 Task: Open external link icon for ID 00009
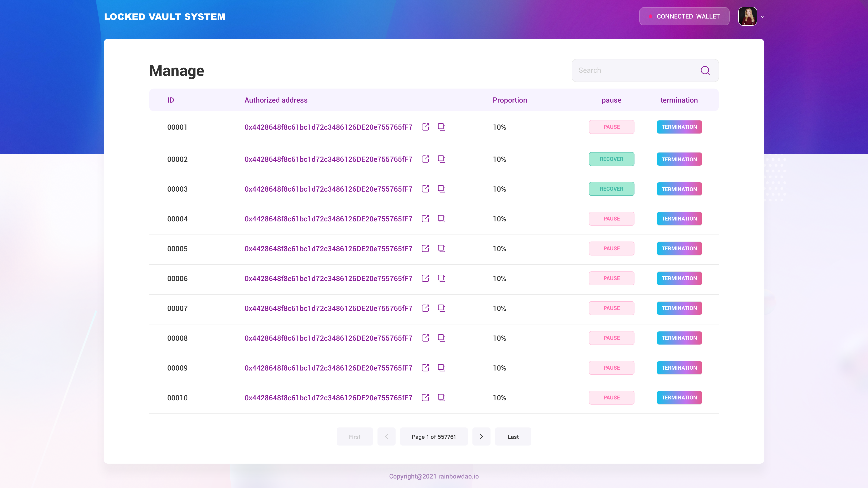coord(425,368)
